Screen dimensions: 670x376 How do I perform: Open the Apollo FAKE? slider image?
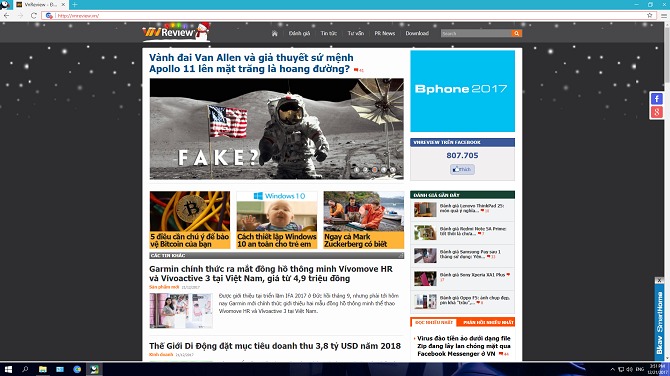(x=276, y=129)
